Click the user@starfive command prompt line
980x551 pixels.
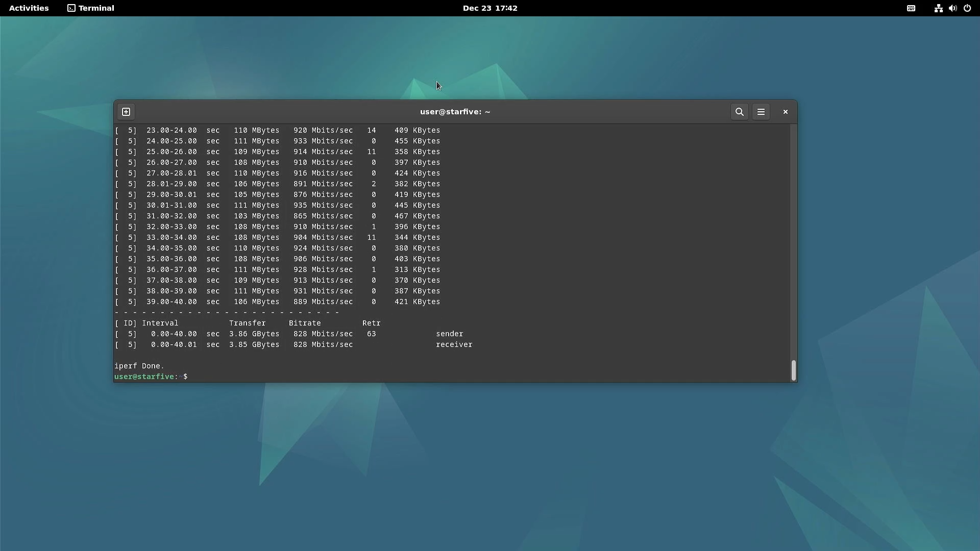pos(151,377)
